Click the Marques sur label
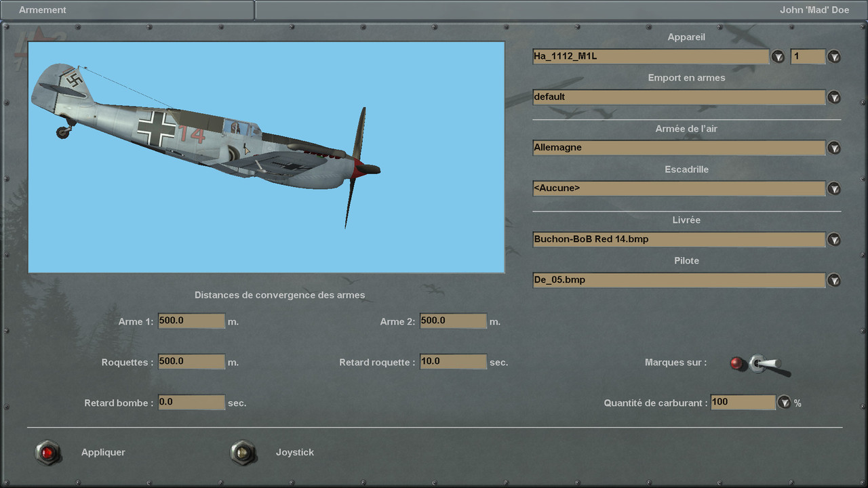868x488 pixels. pyautogui.click(x=675, y=363)
